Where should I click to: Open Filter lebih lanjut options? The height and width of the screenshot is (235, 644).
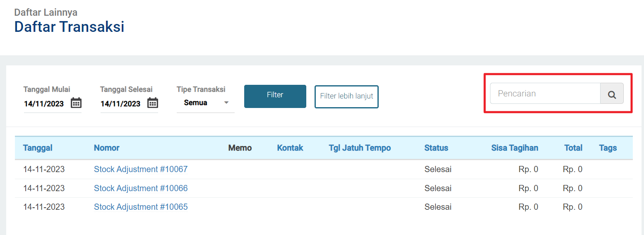pos(346,96)
